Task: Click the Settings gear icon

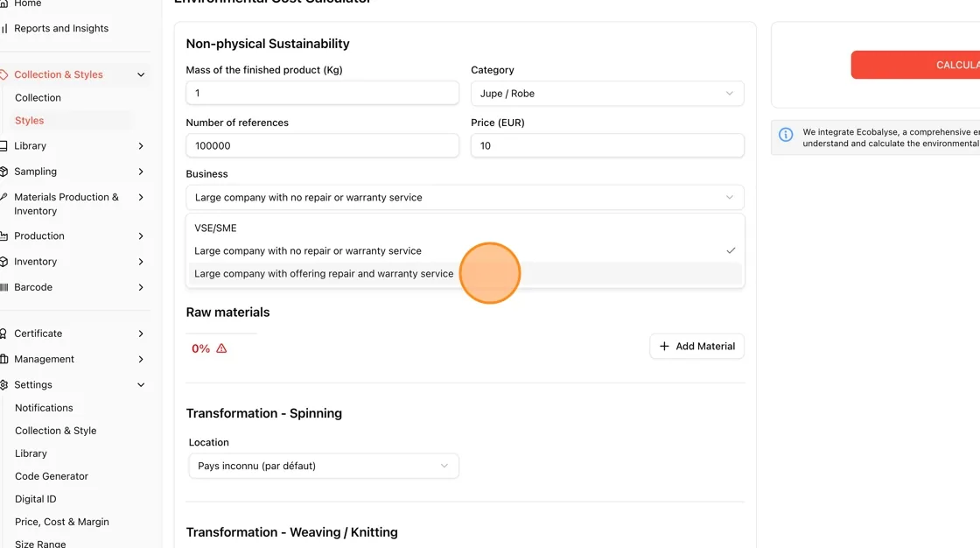Action: 3,384
